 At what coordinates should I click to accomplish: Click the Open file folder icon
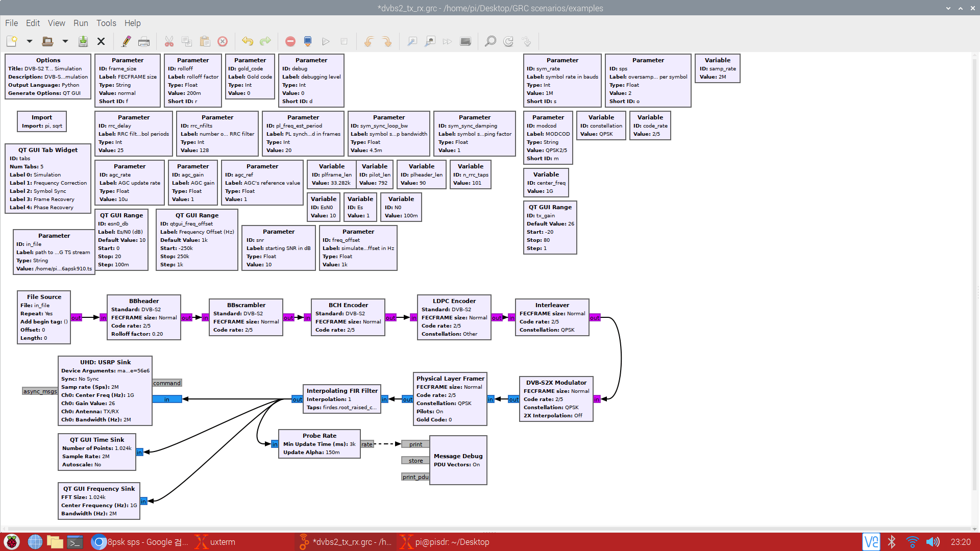(x=47, y=41)
